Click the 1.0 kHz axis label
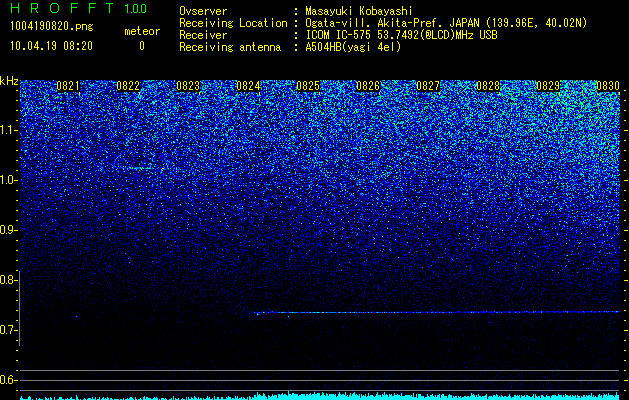This screenshot has width=629, height=400. pyautogui.click(x=8, y=180)
